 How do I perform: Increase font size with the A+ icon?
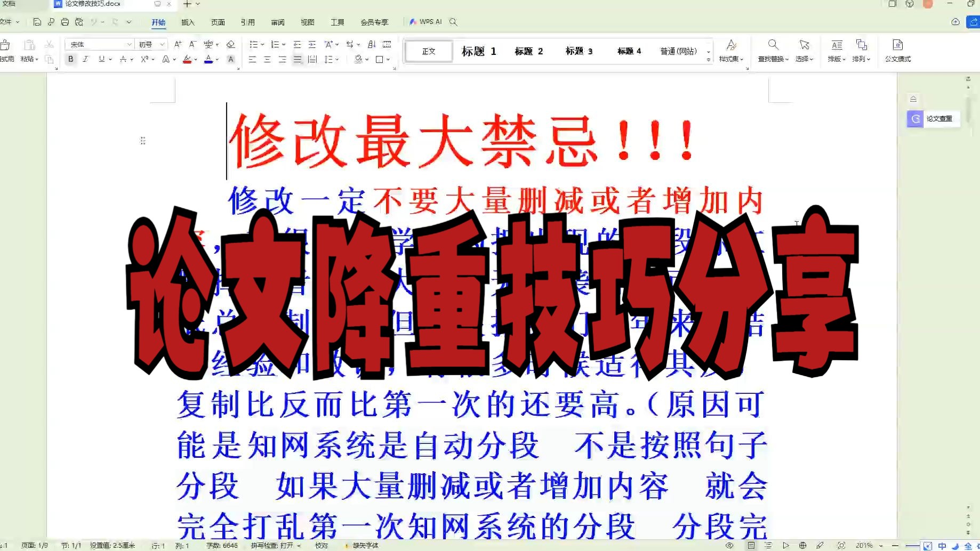(178, 44)
